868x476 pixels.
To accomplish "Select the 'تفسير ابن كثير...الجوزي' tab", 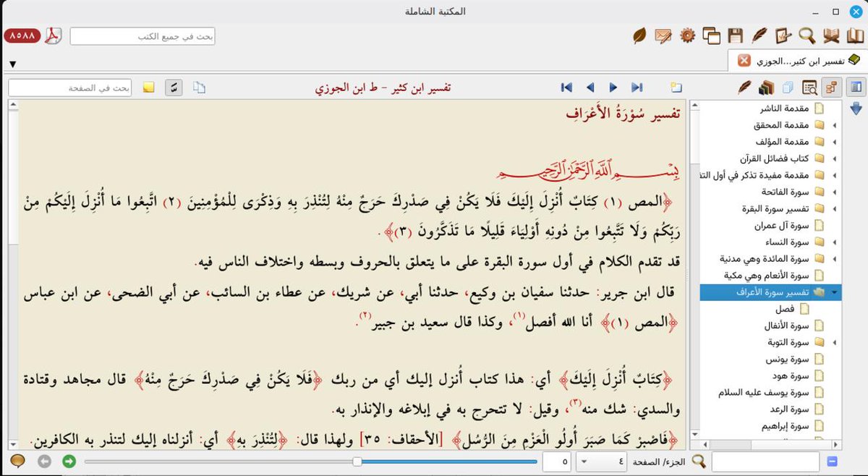I will point(796,61).
